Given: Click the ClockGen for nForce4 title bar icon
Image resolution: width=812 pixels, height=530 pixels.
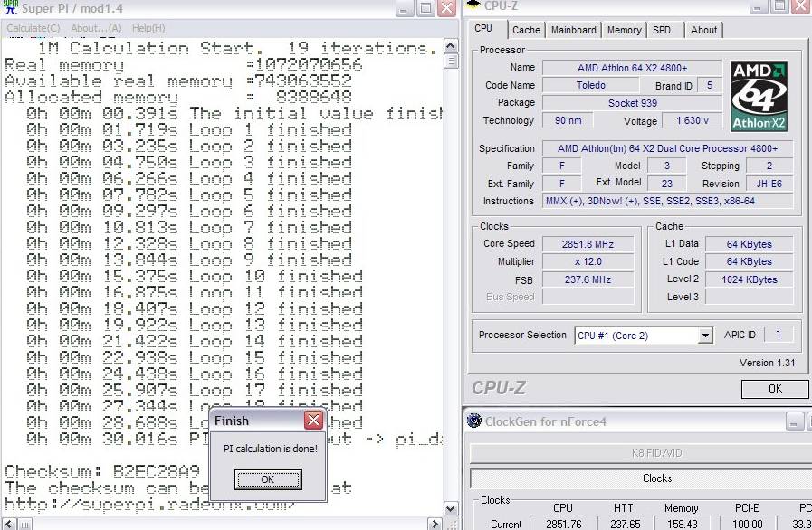Looking at the screenshot, I should [473, 421].
